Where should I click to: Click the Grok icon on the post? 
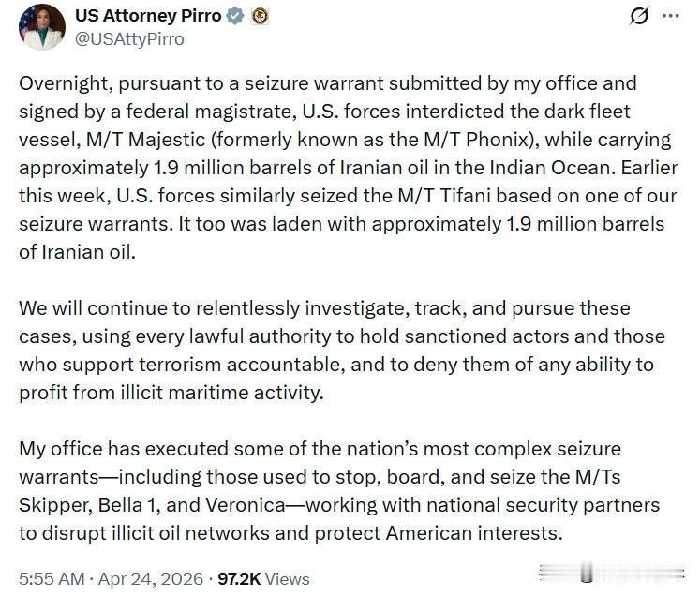(640, 17)
